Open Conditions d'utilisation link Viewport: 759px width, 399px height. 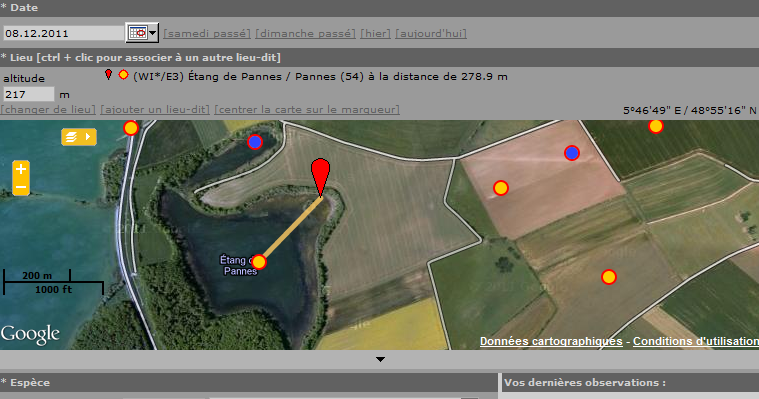click(x=696, y=341)
